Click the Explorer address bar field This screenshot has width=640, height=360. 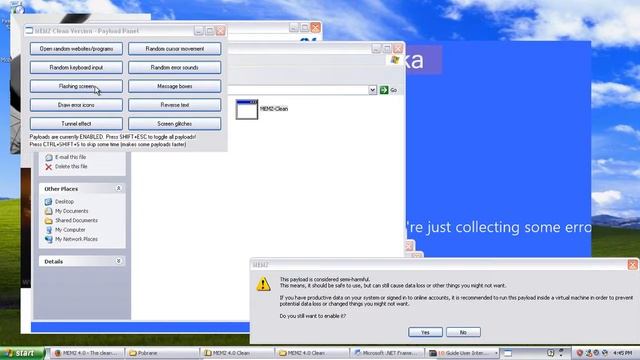(298, 90)
